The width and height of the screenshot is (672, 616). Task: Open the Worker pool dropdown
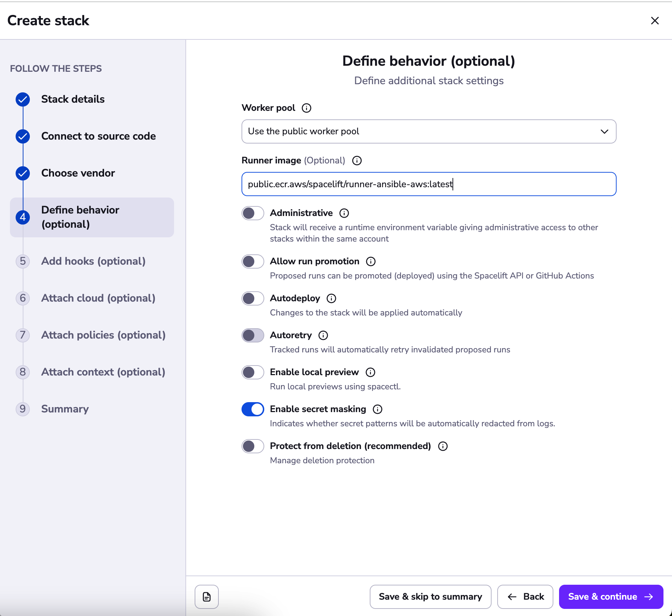coord(428,131)
